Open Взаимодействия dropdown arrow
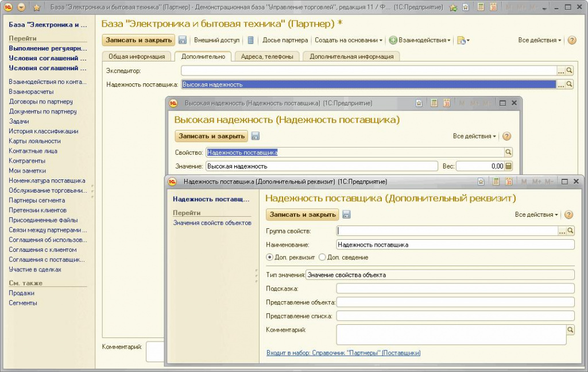This screenshot has height=372, width=588. pos(448,40)
